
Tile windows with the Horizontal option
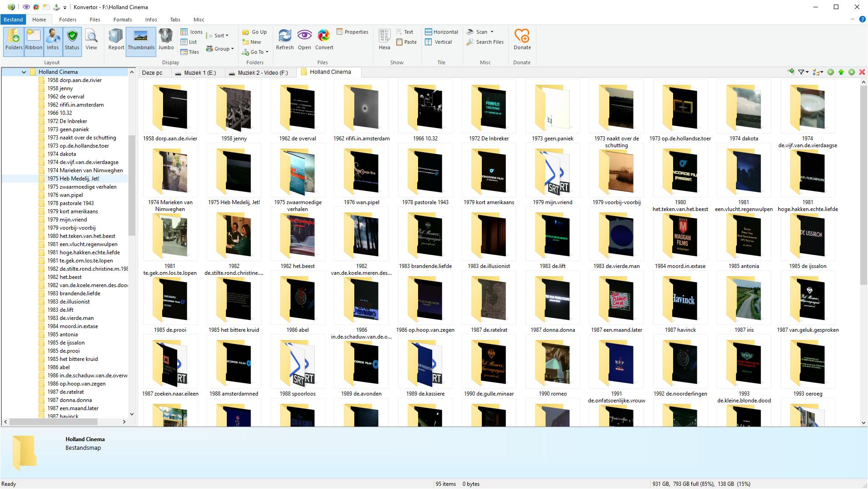point(441,32)
